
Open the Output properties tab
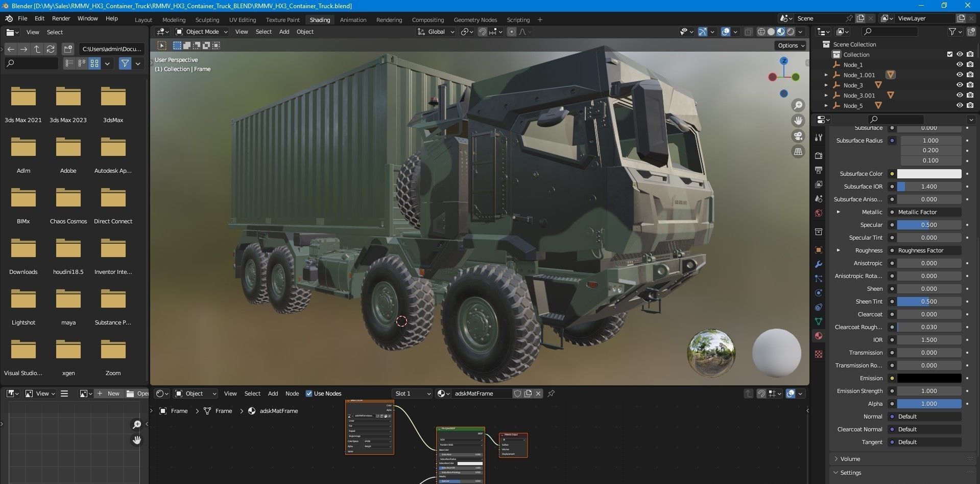click(819, 170)
